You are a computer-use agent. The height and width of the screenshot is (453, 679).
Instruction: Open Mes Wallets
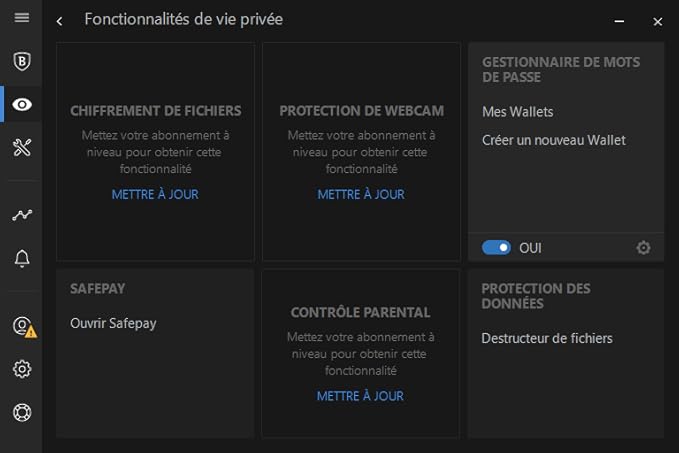(517, 112)
